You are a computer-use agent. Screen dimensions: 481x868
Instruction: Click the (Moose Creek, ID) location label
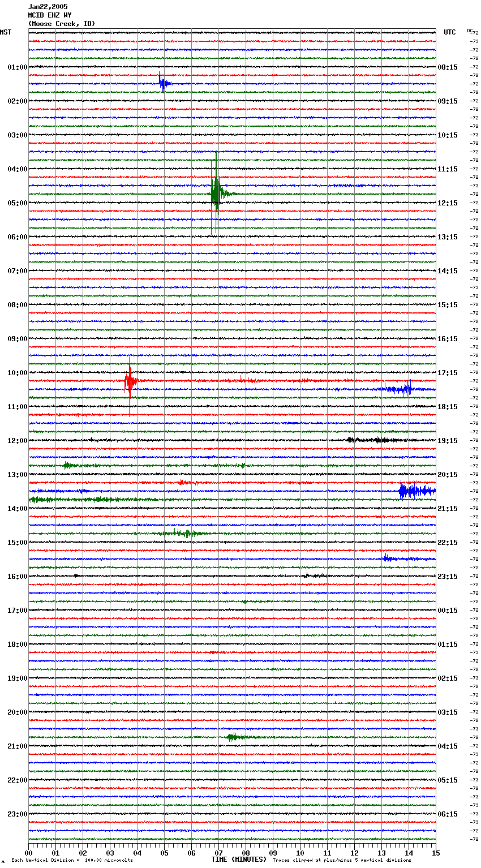[62, 24]
